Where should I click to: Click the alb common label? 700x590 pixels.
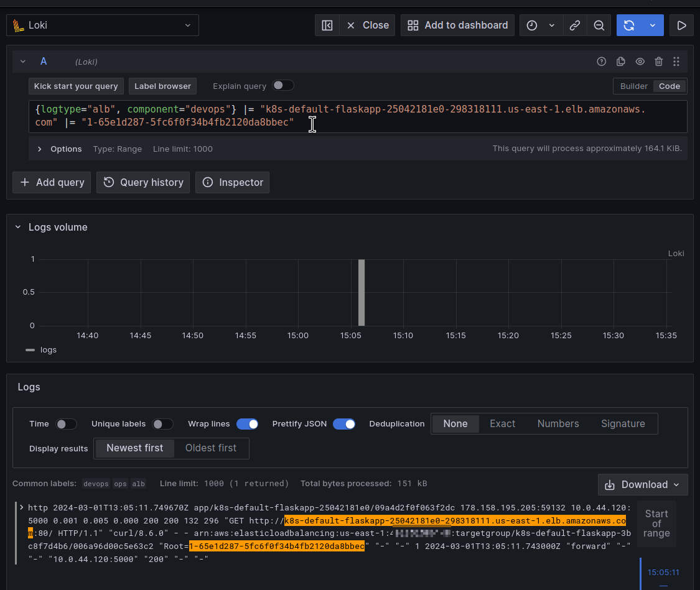click(x=138, y=484)
